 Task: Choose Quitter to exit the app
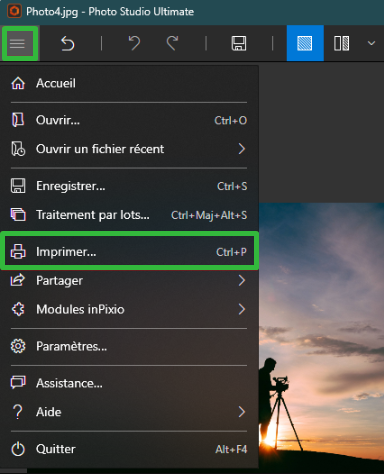pos(129,449)
